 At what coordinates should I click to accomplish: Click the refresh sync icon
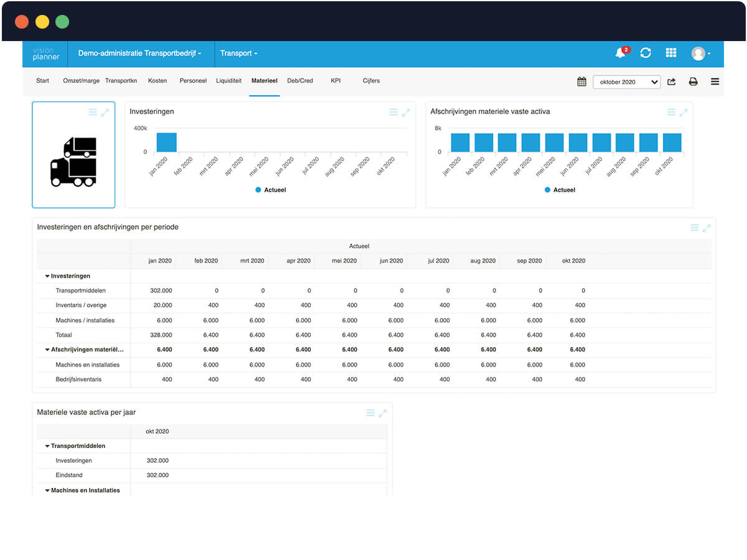(646, 53)
